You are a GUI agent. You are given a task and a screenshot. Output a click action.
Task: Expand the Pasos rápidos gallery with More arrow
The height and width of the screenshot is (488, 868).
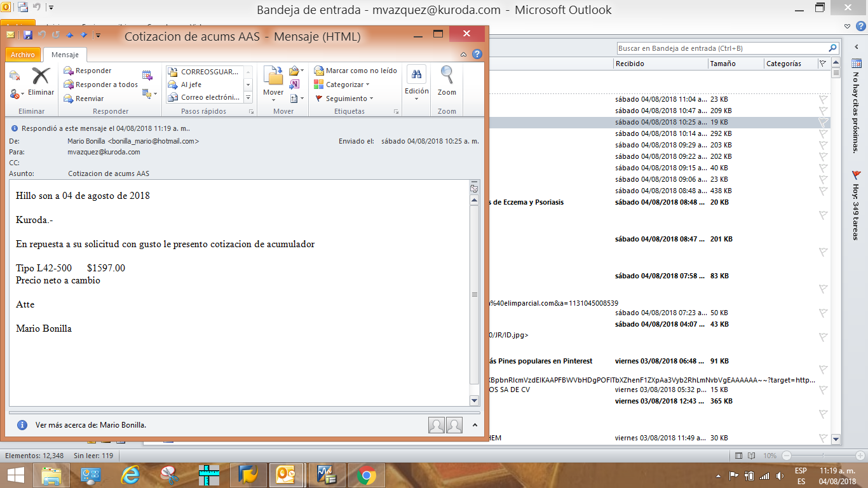click(248, 97)
